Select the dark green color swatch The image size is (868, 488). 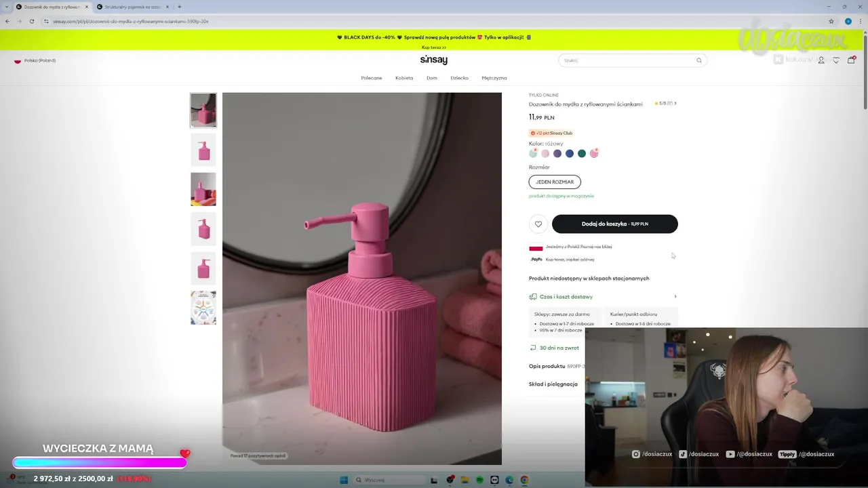point(582,154)
